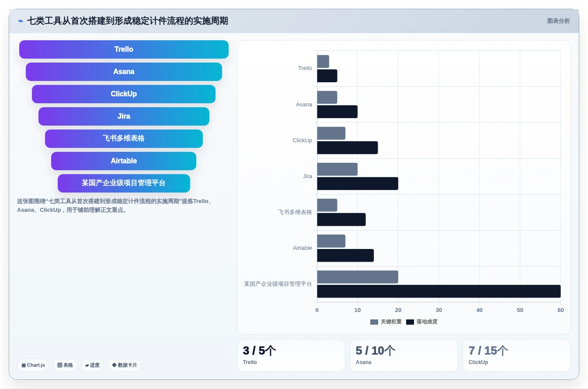This screenshot has width=588, height=389.
Task: Click the 某国产企业级项目管理平台 dark chart bar
Action: tap(438, 291)
